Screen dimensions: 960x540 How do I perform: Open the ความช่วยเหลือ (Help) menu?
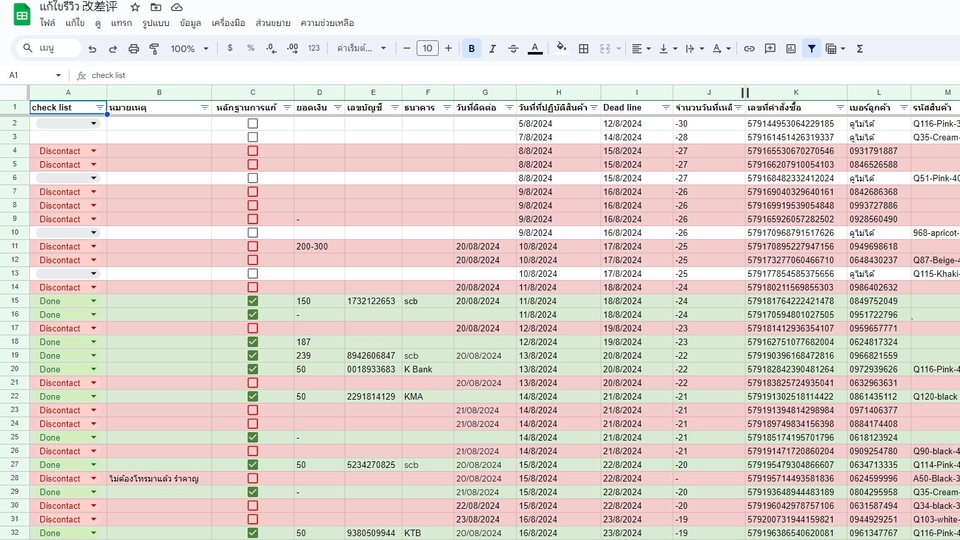pyautogui.click(x=327, y=23)
